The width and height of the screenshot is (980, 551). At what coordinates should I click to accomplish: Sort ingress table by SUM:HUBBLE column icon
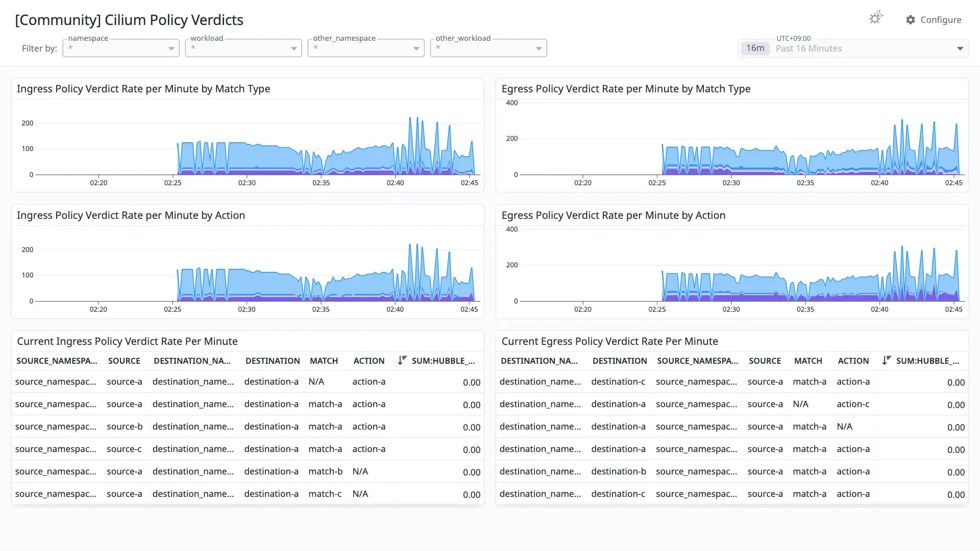402,360
